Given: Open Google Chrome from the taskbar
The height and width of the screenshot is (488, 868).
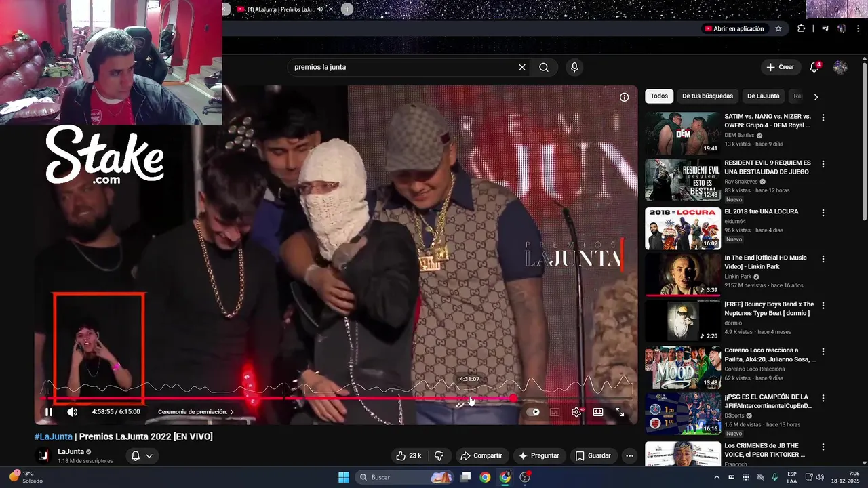Looking at the screenshot, I should 485,477.
